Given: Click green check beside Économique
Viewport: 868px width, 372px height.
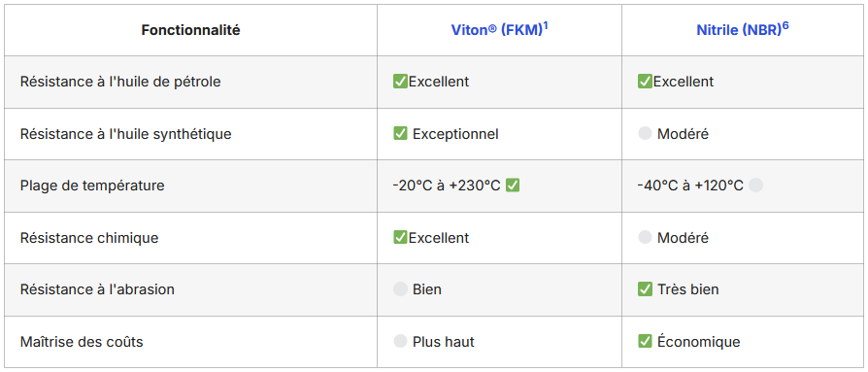Looking at the screenshot, I should pyautogui.click(x=645, y=342).
